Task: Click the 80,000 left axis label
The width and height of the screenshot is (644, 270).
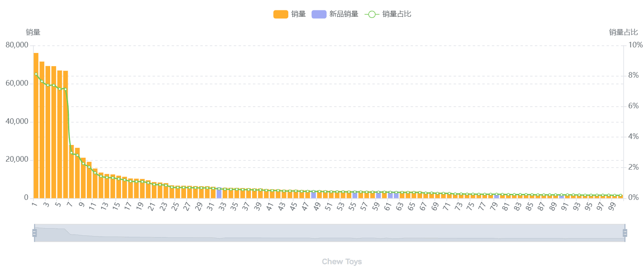Action: (x=17, y=45)
